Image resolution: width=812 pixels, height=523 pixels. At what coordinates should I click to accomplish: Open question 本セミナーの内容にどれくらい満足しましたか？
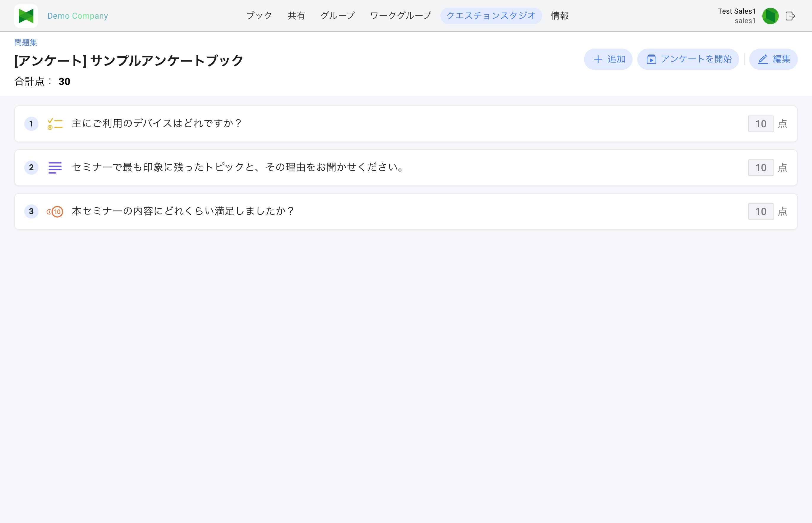(406, 211)
